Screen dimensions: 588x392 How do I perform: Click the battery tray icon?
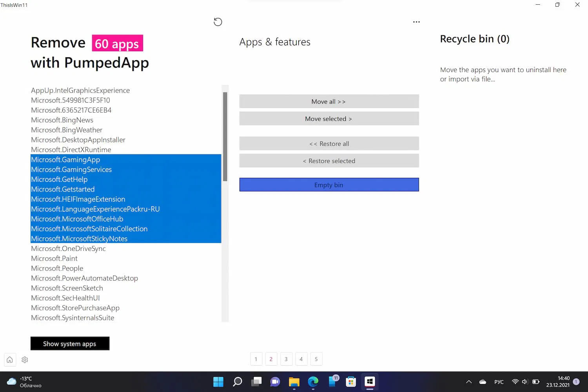(536, 382)
